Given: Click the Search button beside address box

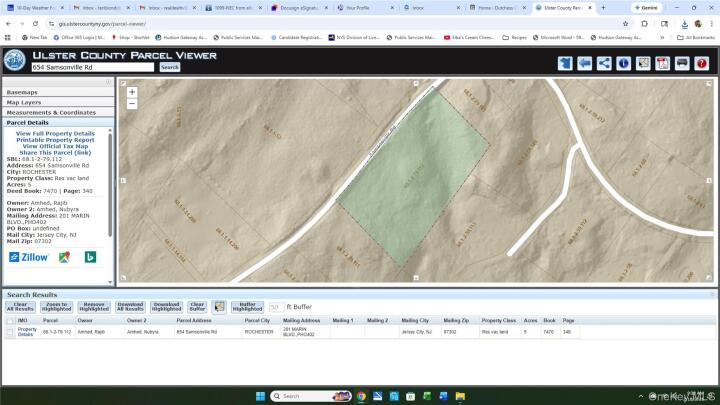Looking at the screenshot, I should 170,67.
